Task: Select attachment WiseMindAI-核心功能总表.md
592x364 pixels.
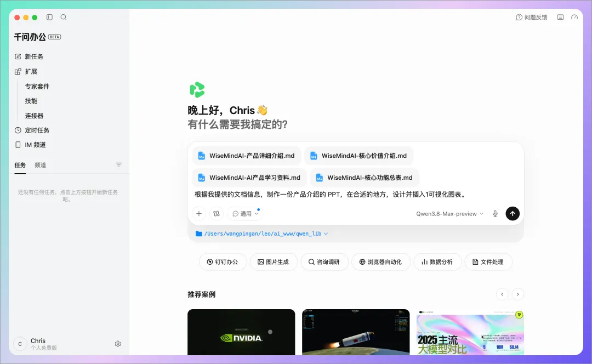Action: pyautogui.click(x=365, y=178)
